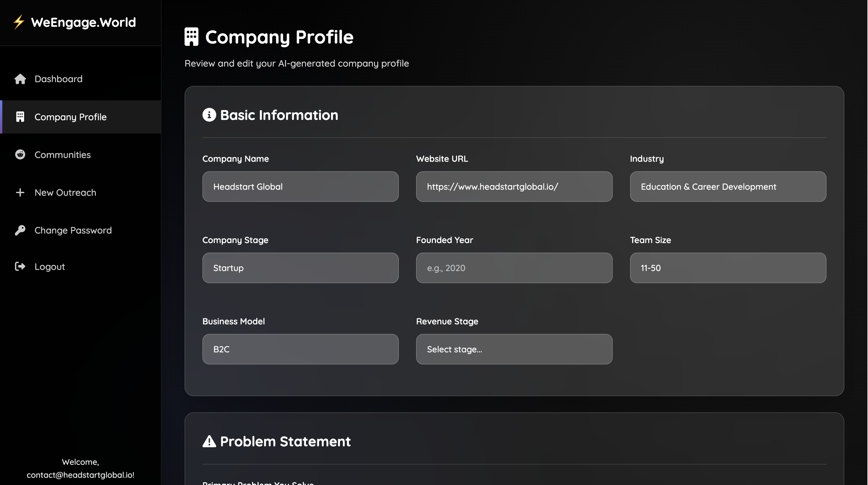Open the Dashboard menu item
The width and height of the screenshot is (868, 485).
80,79
